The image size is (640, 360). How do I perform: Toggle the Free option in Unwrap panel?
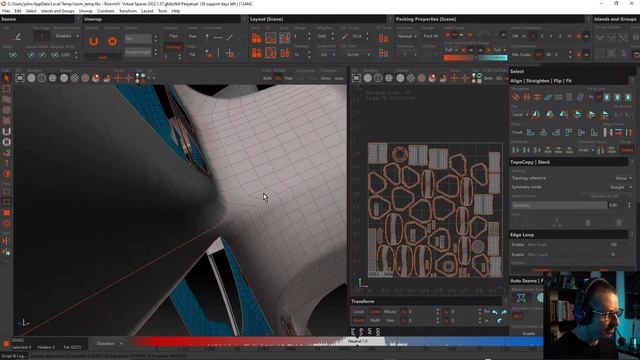(193, 36)
